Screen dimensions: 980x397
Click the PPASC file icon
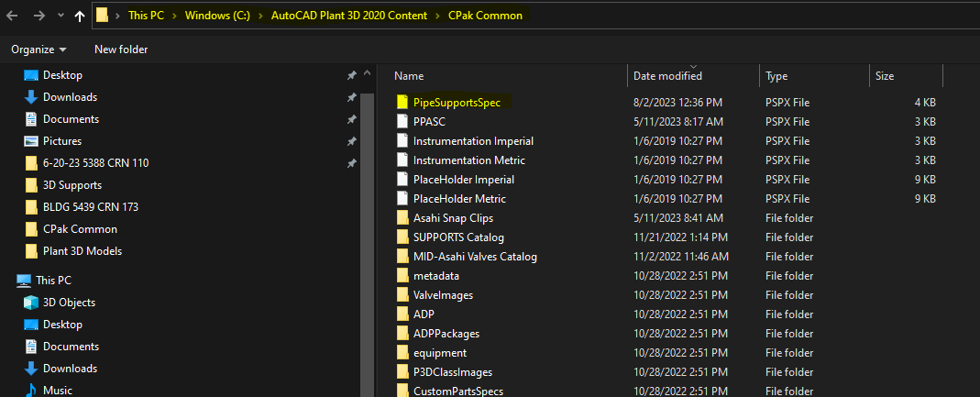pos(402,121)
